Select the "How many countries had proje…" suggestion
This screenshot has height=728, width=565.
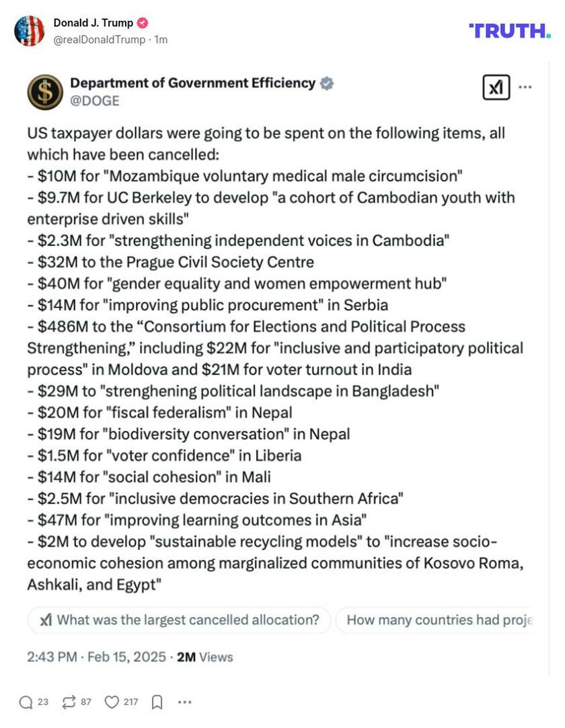pyautogui.click(x=439, y=620)
